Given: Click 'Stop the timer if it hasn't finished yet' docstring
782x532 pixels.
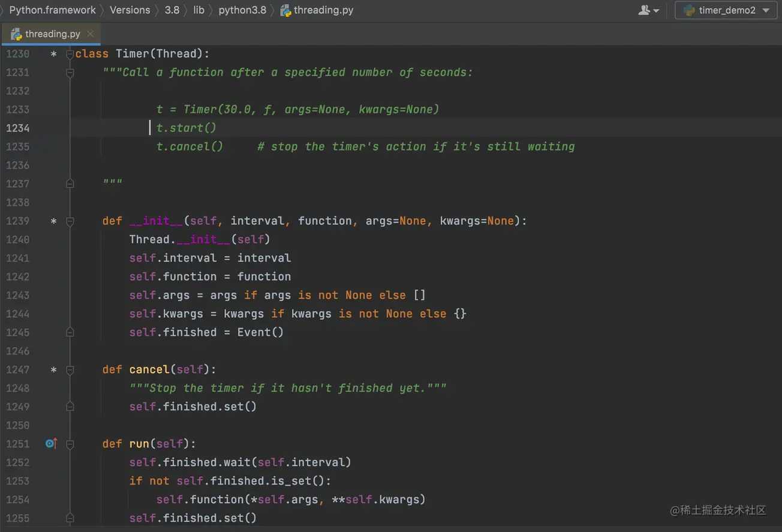Looking at the screenshot, I should 288,389.
